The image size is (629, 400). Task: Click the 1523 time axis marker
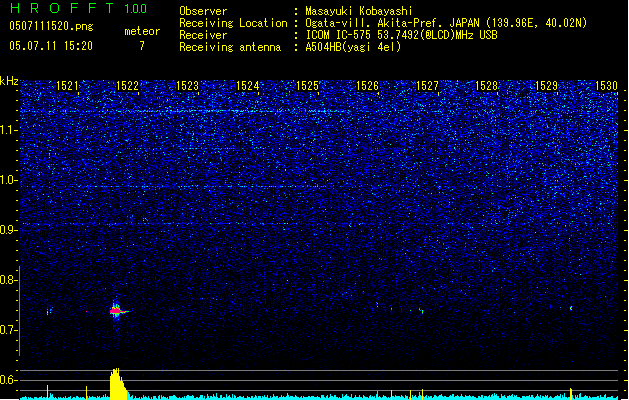point(187,86)
